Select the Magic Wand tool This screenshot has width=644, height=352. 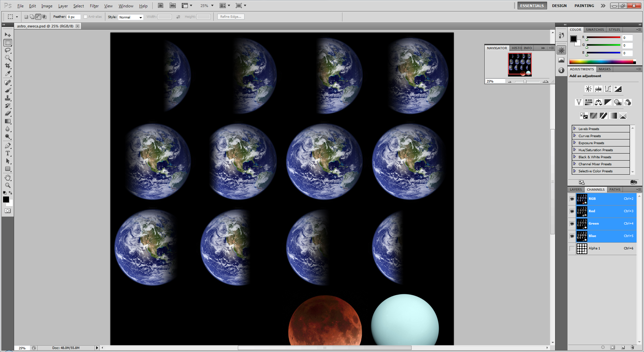[8, 58]
